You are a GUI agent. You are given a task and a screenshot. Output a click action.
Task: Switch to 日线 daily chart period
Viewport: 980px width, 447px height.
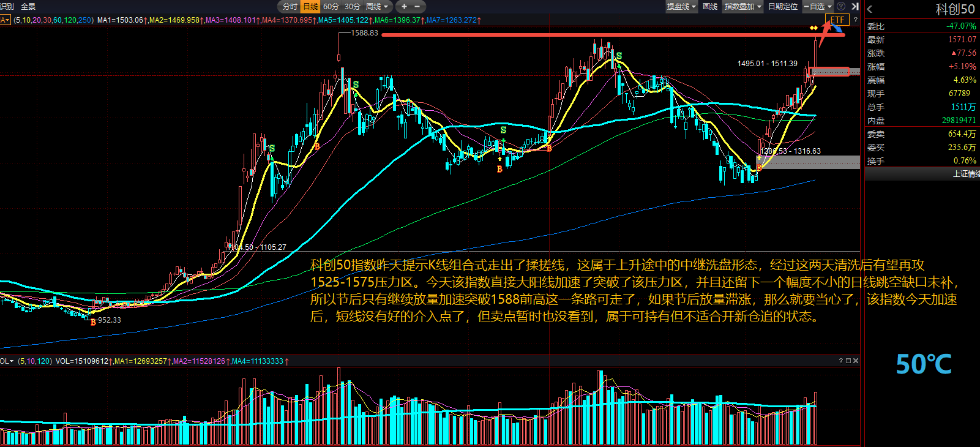311,7
